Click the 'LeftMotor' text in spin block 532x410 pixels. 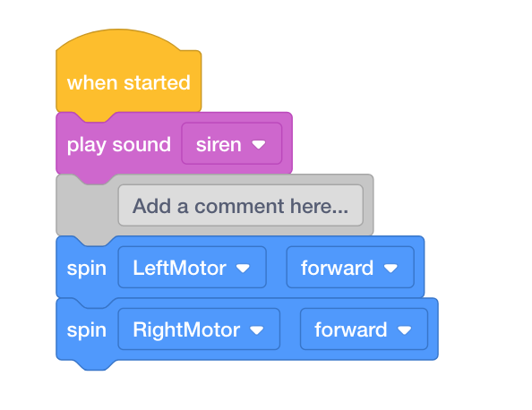point(179,268)
